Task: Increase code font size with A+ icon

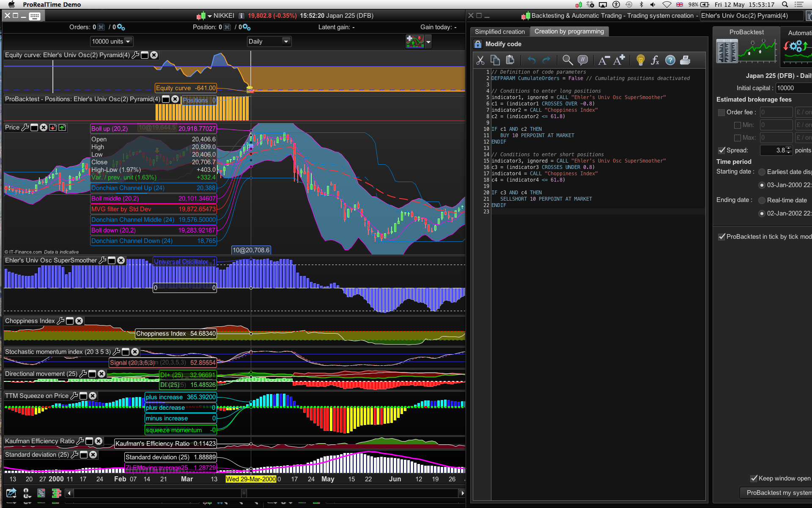Action: (x=619, y=60)
